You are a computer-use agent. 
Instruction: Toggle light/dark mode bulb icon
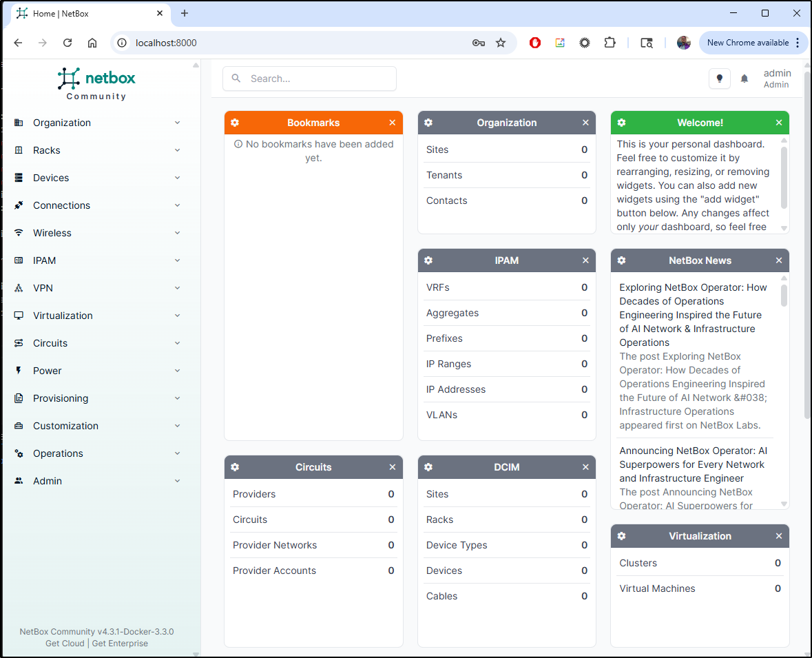719,79
